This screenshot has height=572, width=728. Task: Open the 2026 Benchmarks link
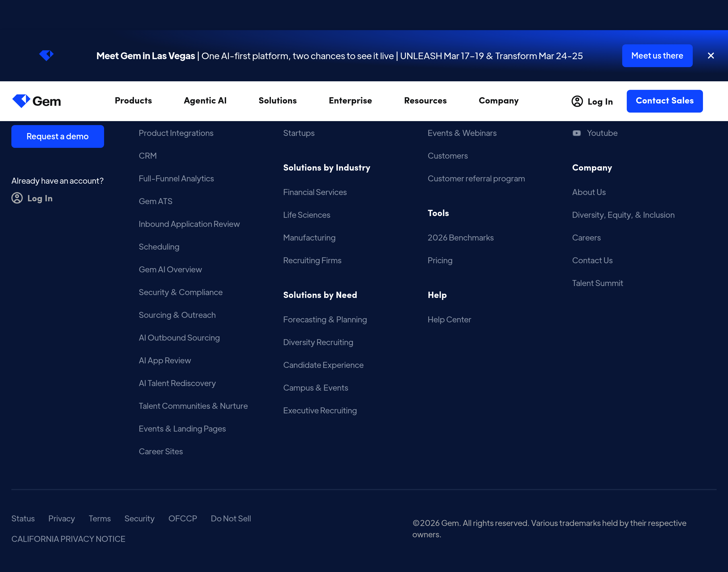tap(460, 237)
